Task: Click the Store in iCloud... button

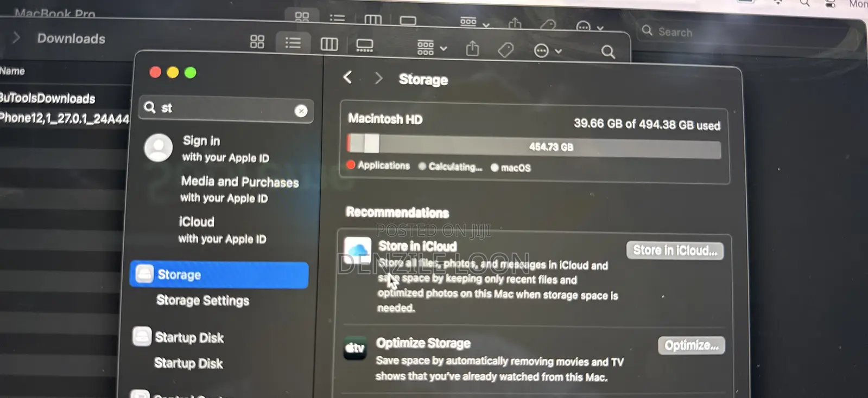Action: click(x=675, y=251)
